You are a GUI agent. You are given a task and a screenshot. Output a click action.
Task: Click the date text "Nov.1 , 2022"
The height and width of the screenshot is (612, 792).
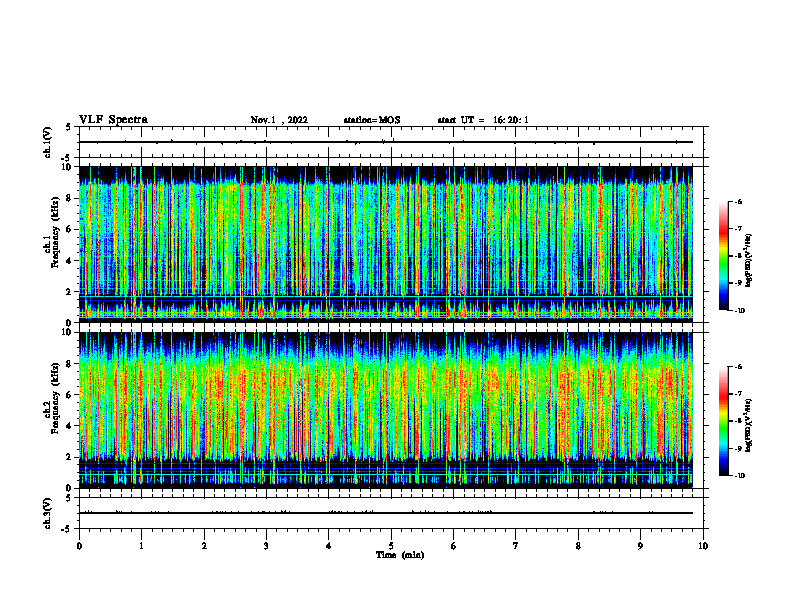tap(279, 120)
